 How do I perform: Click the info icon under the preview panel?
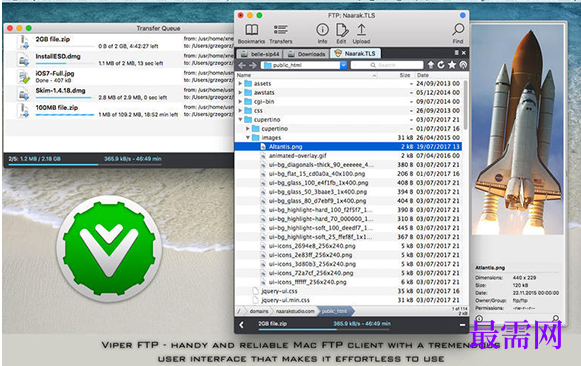point(479,318)
